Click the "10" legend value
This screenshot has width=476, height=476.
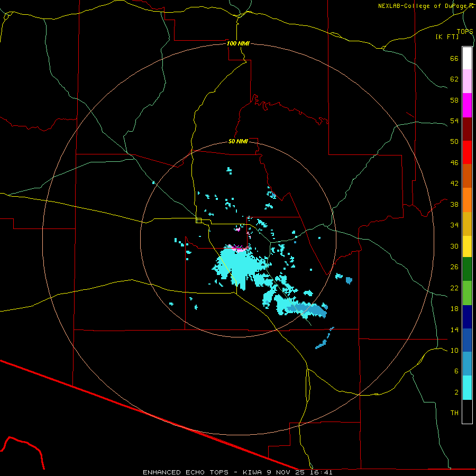454,350
